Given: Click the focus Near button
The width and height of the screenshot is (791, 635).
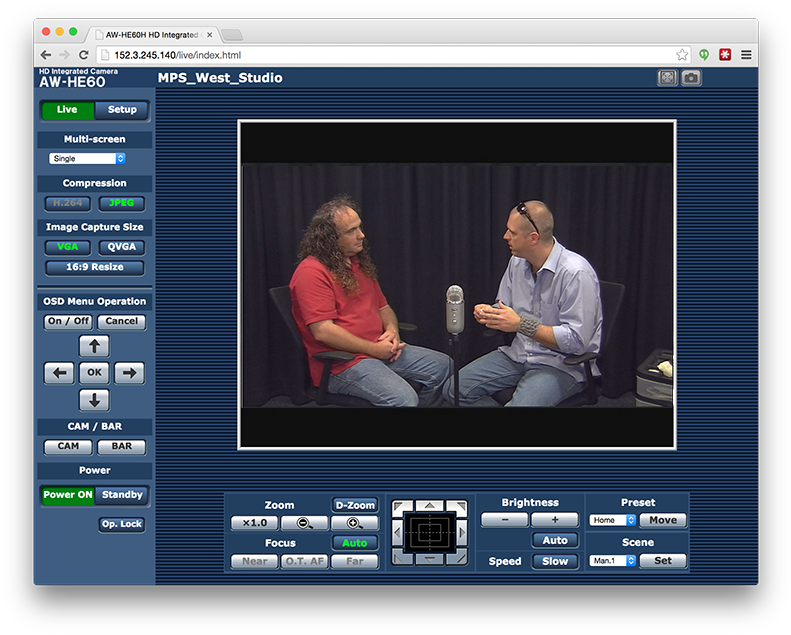Looking at the screenshot, I should coord(254,561).
